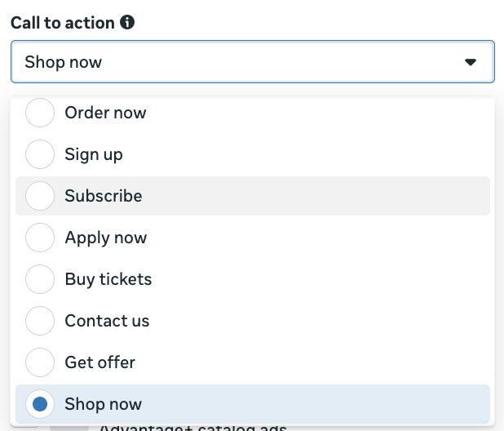The width and height of the screenshot is (504, 431).
Task: Click the dropdown caret arrow
Action: click(471, 62)
